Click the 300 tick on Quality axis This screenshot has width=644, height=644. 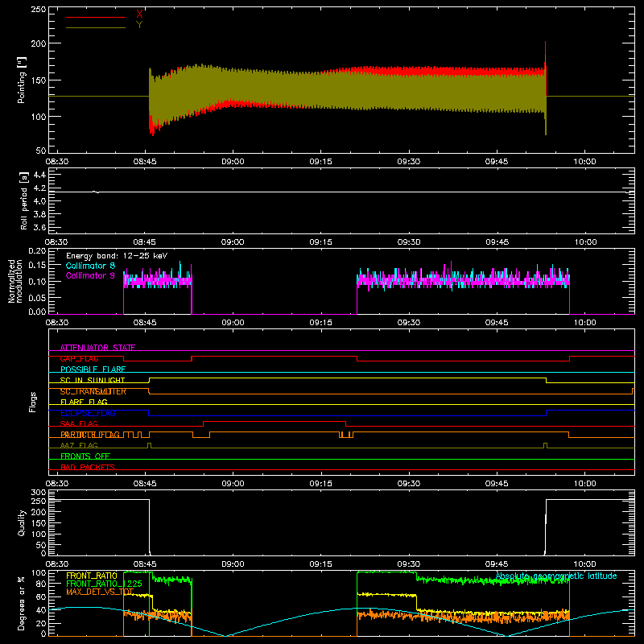click(x=39, y=493)
